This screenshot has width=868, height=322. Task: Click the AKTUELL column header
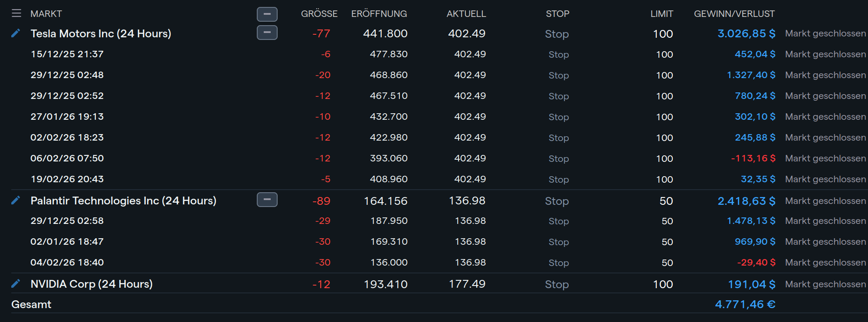click(x=466, y=14)
